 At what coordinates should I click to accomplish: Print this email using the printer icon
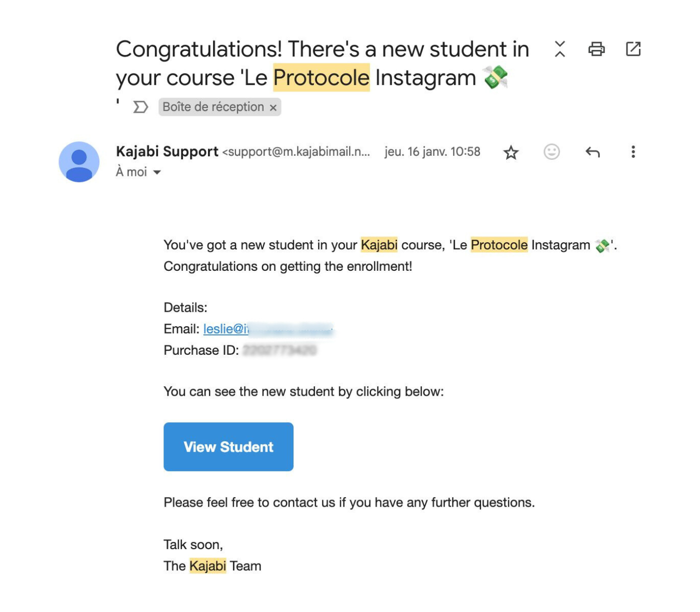(596, 49)
